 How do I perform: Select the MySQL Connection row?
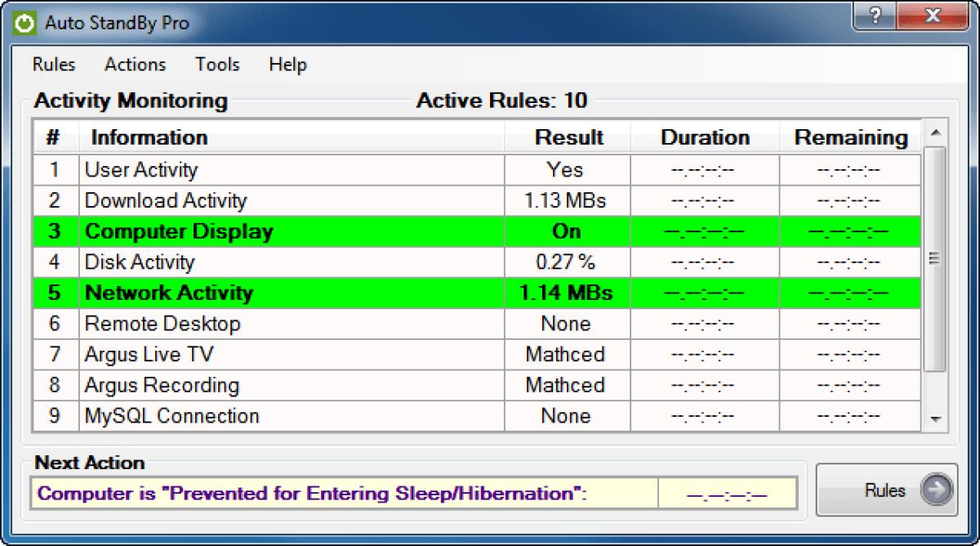[172, 416]
